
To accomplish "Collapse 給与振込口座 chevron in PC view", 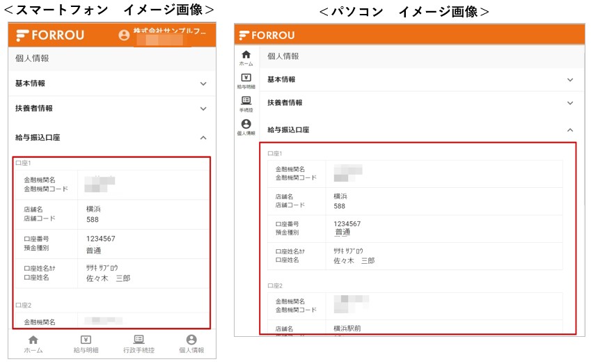I will tap(570, 130).
